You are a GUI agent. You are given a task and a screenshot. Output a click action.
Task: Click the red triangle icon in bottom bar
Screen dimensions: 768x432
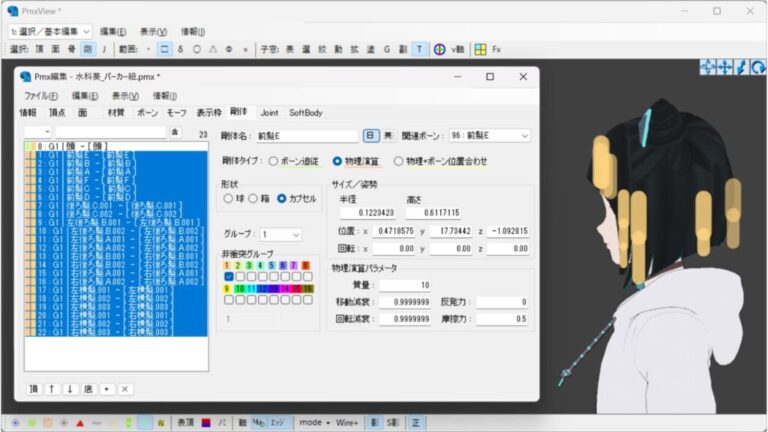[x=80, y=422]
